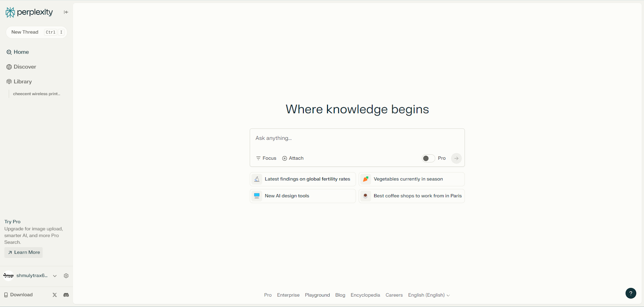Click the 'Where knowledge begins' heading
This screenshot has width=644, height=307.
pyautogui.click(x=357, y=109)
